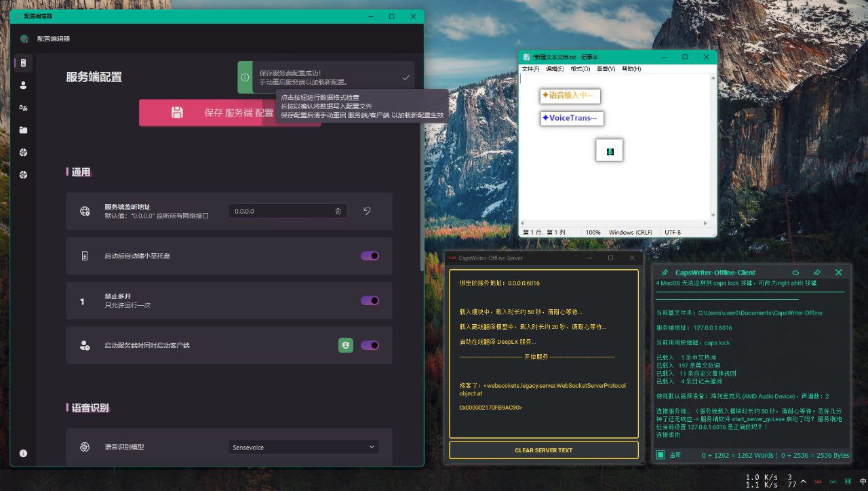This screenshot has width=868, height=491.
Task: Uncheck the 监听 listening checkbox
Action: 660,455
